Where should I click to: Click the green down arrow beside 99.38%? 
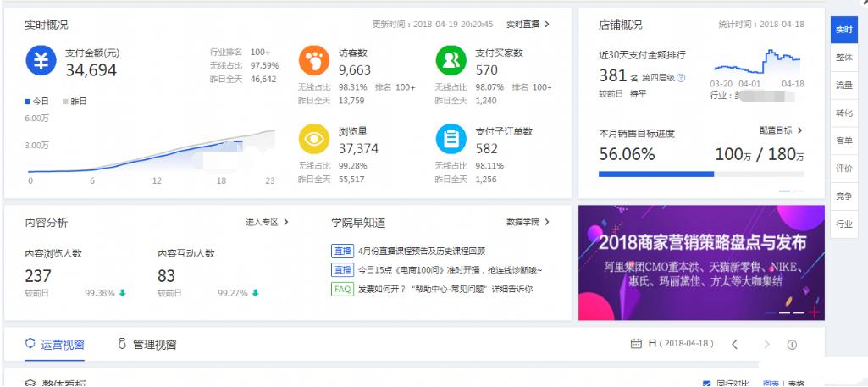click(x=122, y=293)
